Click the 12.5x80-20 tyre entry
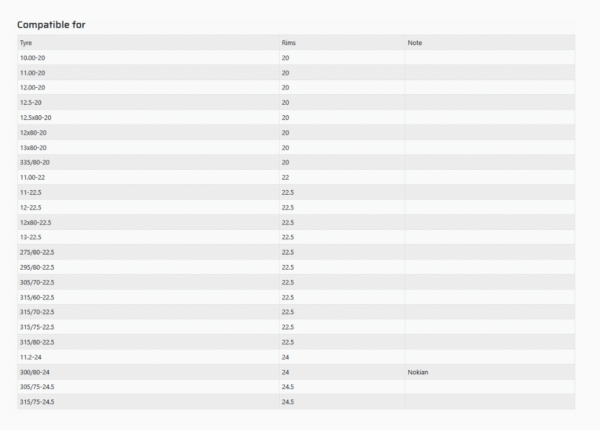Image resolution: width=600 pixels, height=430 pixels. pos(36,118)
